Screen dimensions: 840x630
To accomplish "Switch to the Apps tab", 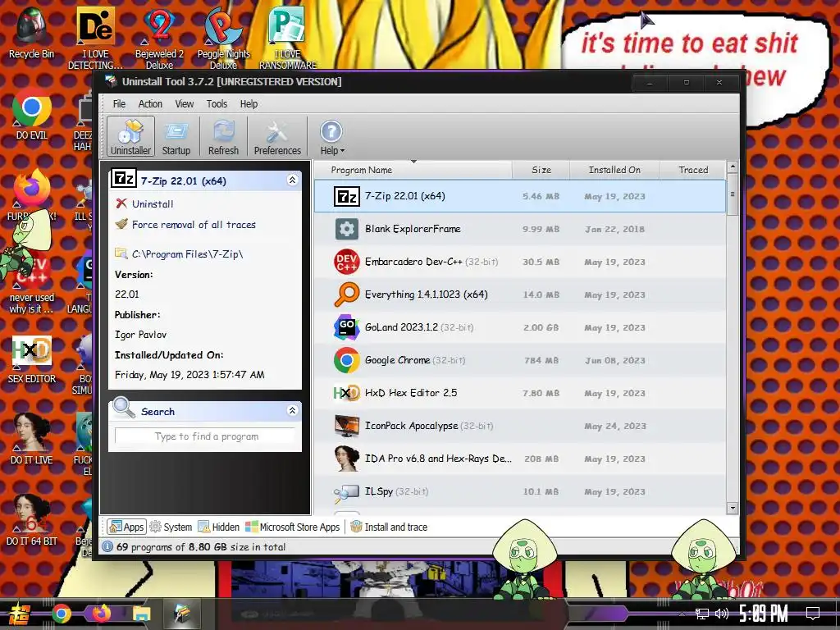I will 126,527.
